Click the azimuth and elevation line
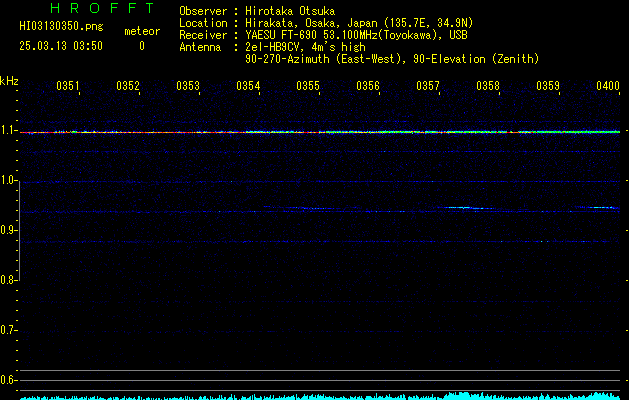This screenshot has height=400, width=629. click(x=392, y=59)
